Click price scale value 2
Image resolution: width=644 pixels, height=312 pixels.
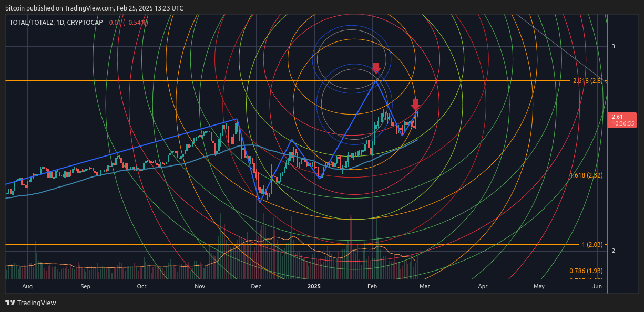[x=614, y=251]
